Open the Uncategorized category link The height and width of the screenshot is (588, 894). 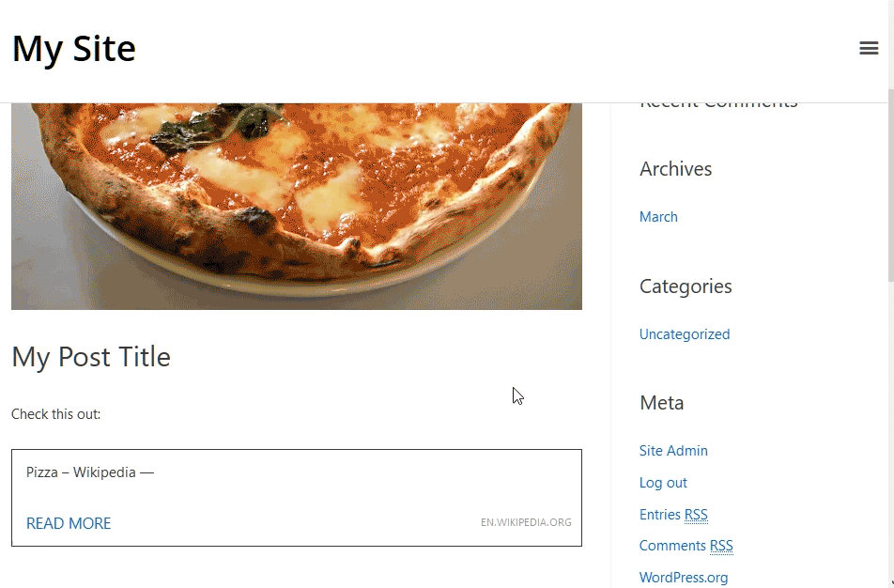685,334
